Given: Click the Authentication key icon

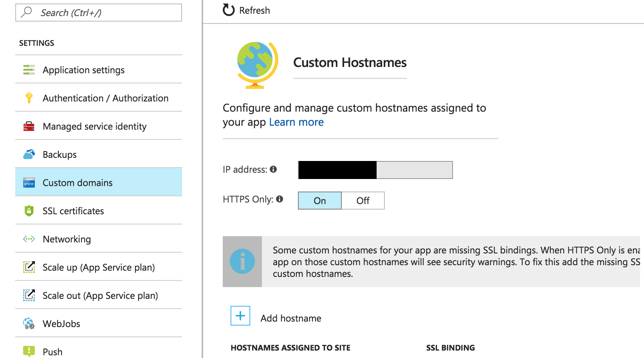Looking at the screenshot, I should click(x=29, y=98).
